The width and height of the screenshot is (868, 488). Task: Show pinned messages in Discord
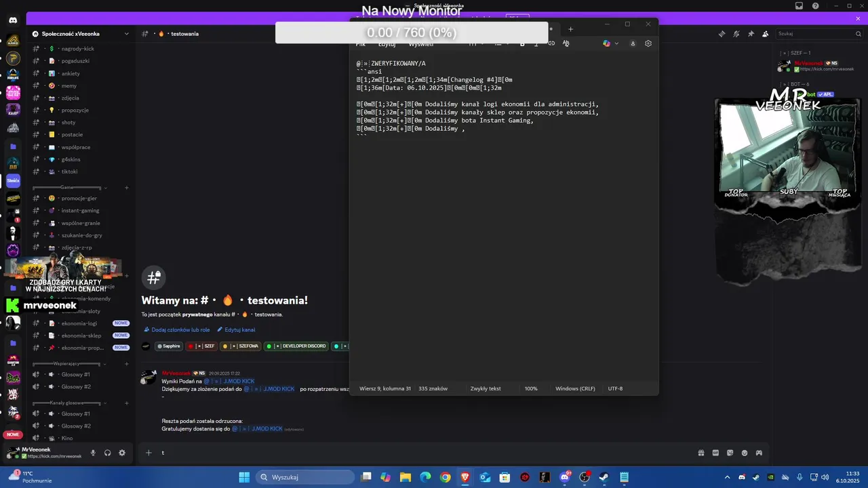tap(751, 34)
